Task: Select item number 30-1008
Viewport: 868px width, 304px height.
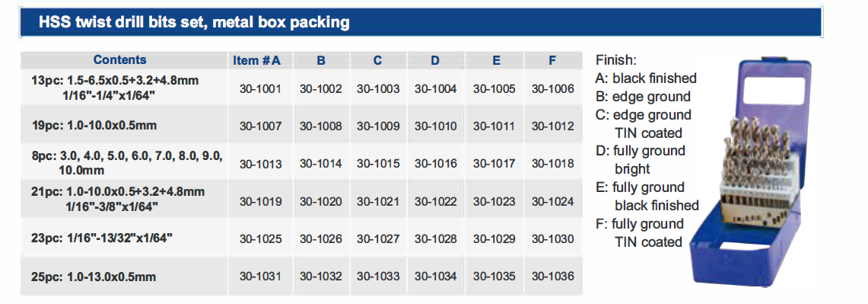Action: pos(320,126)
